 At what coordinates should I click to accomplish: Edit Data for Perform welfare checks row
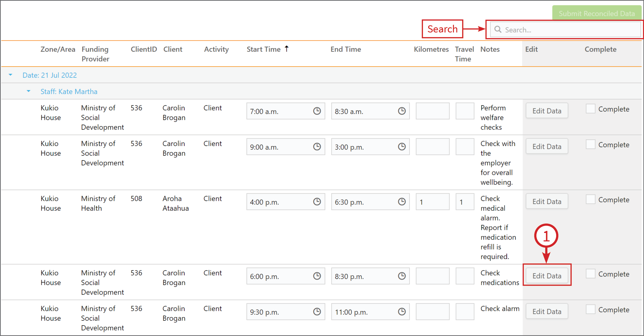[547, 111]
